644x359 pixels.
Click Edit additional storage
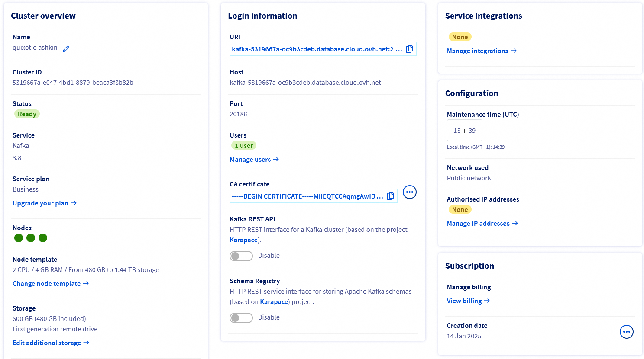point(47,343)
